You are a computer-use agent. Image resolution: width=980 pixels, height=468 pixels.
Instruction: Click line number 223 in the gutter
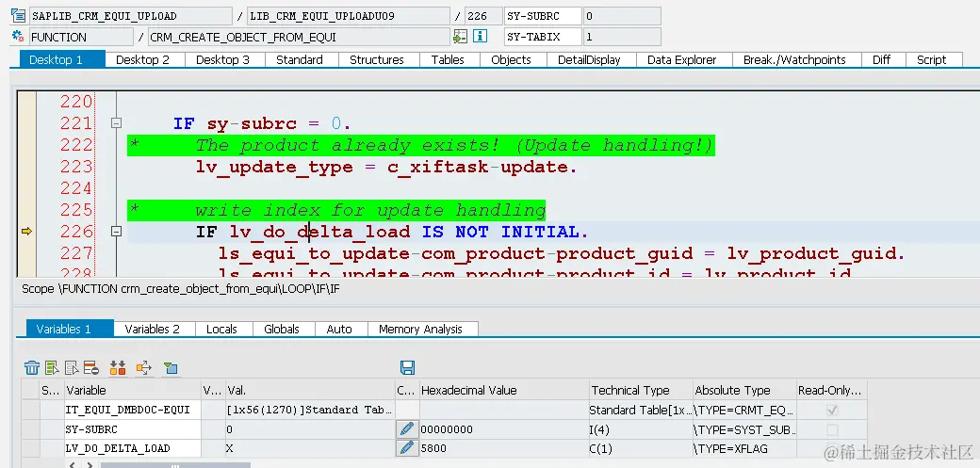(75, 167)
